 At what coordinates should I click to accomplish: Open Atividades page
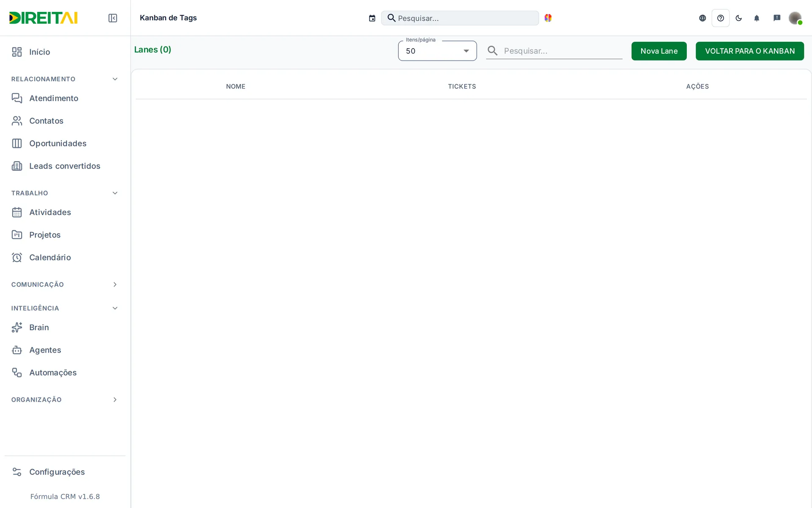click(65, 212)
